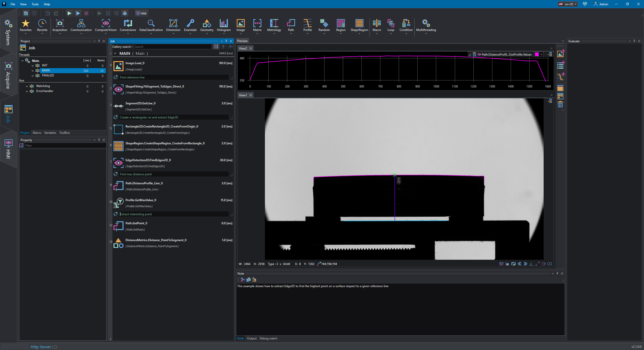Expand the Watchdog row
The width and height of the screenshot is (644, 350).
(27, 86)
